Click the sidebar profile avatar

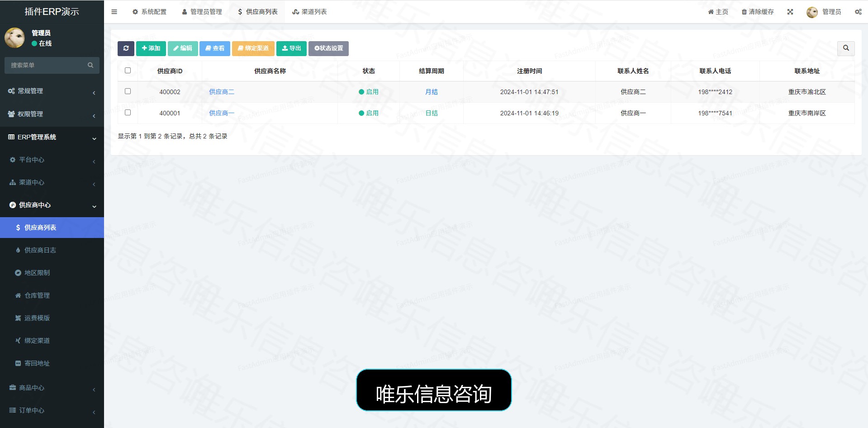14,38
